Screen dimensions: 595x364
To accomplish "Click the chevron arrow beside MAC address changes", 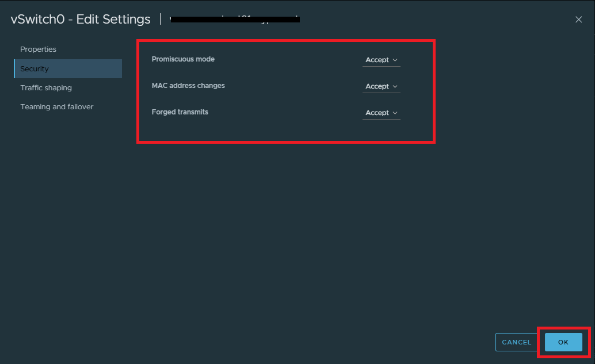I will point(395,86).
